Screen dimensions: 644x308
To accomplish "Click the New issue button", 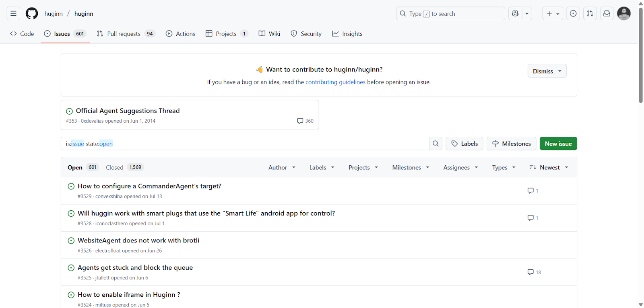I will tap(558, 144).
